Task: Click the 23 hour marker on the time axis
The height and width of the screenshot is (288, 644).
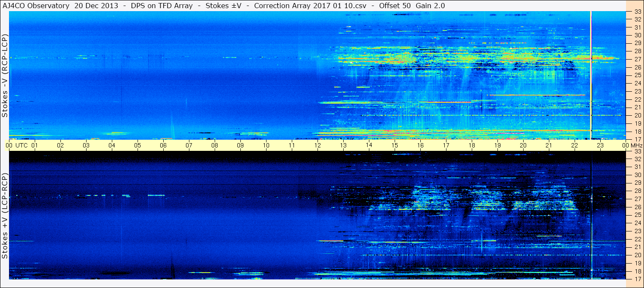Action: (600, 145)
